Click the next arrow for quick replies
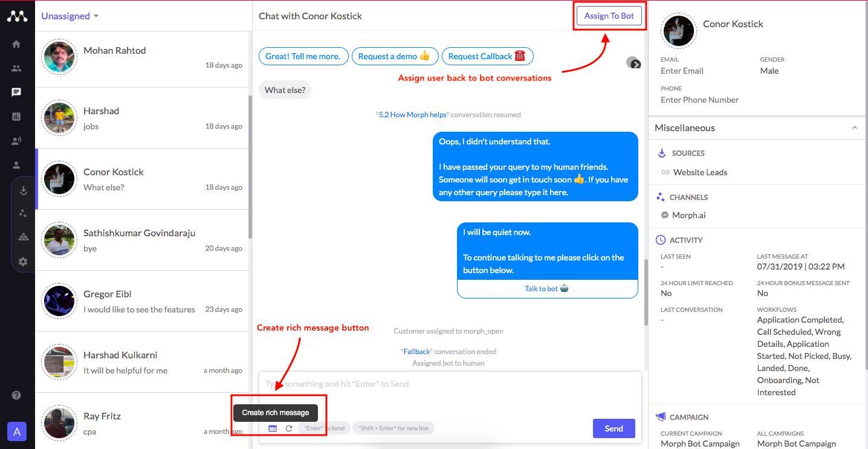 (x=635, y=63)
